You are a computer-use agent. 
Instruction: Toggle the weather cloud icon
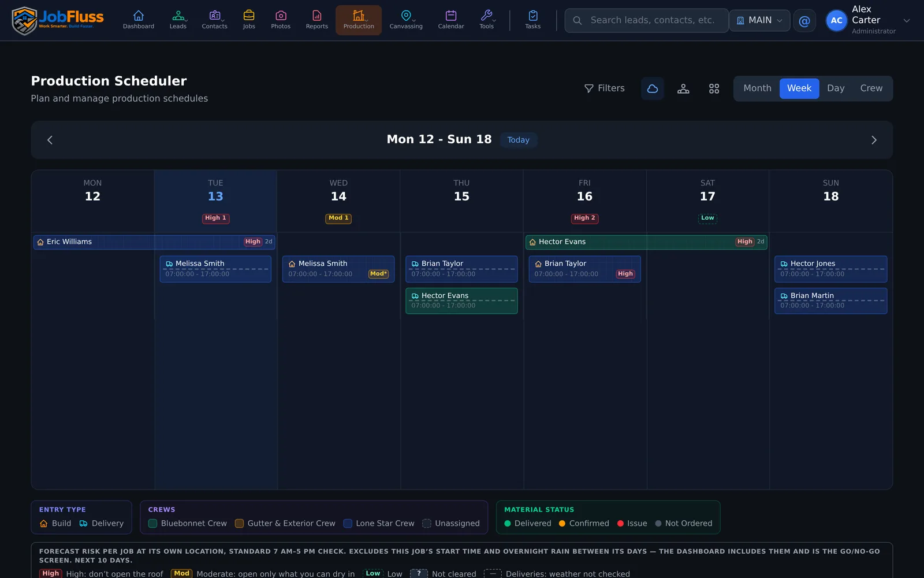[653, 88]
